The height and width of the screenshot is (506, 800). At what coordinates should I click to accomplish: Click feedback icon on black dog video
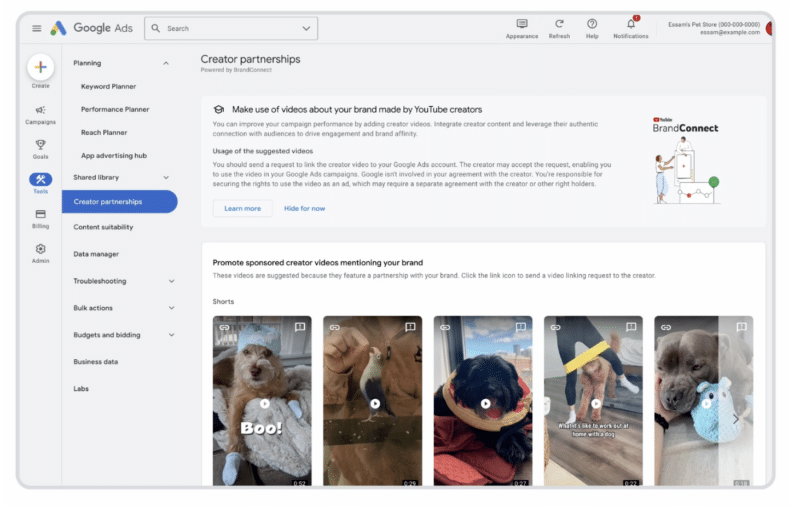coord(520,327)
